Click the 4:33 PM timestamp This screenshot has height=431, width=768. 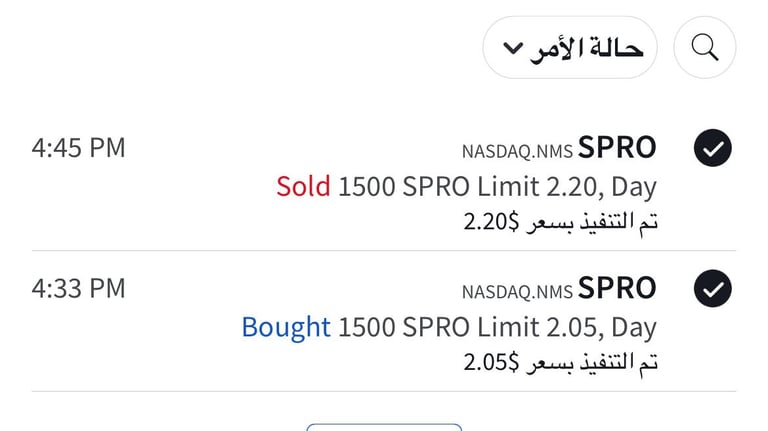79,288
